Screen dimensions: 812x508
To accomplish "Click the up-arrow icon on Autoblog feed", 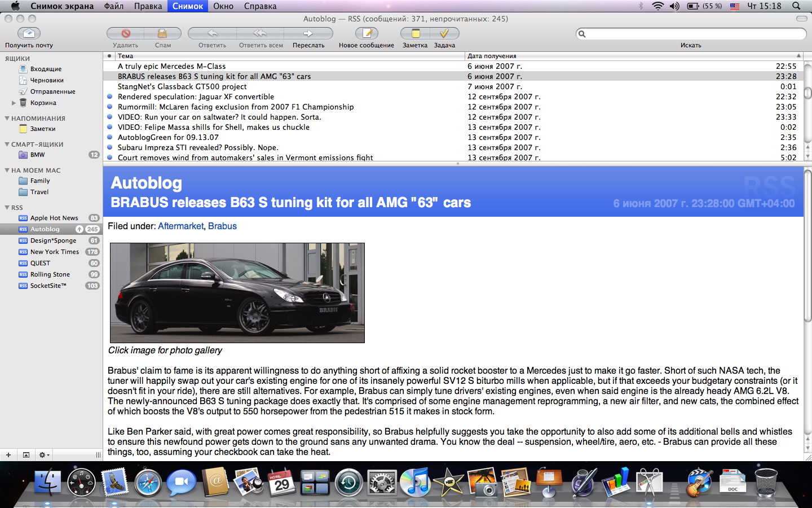I will [80, 229].
